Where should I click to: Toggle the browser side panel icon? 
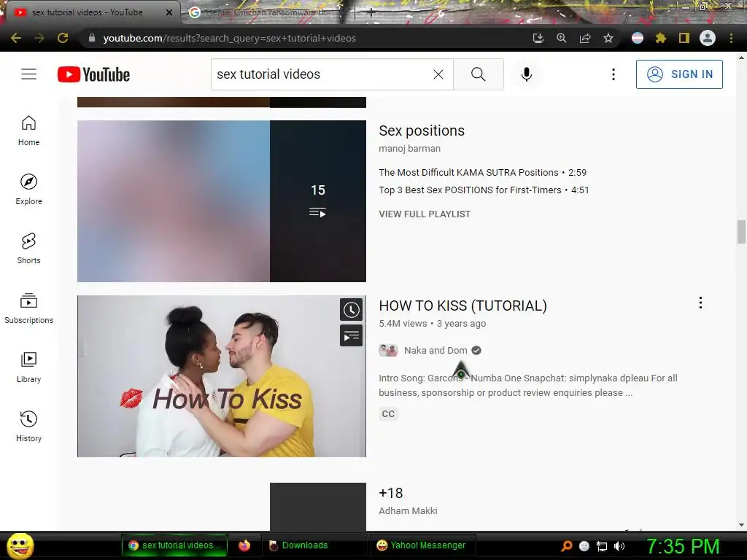684,38
